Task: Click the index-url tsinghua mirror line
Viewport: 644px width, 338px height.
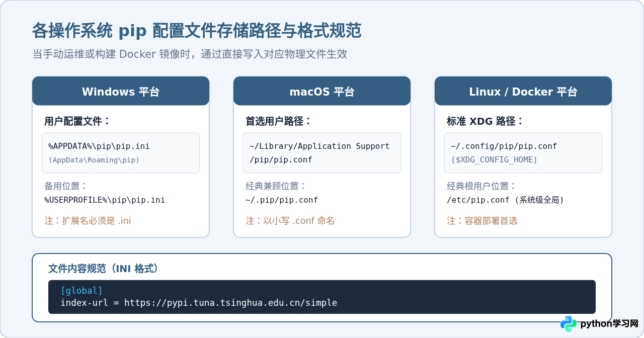Action: point(199,303)
